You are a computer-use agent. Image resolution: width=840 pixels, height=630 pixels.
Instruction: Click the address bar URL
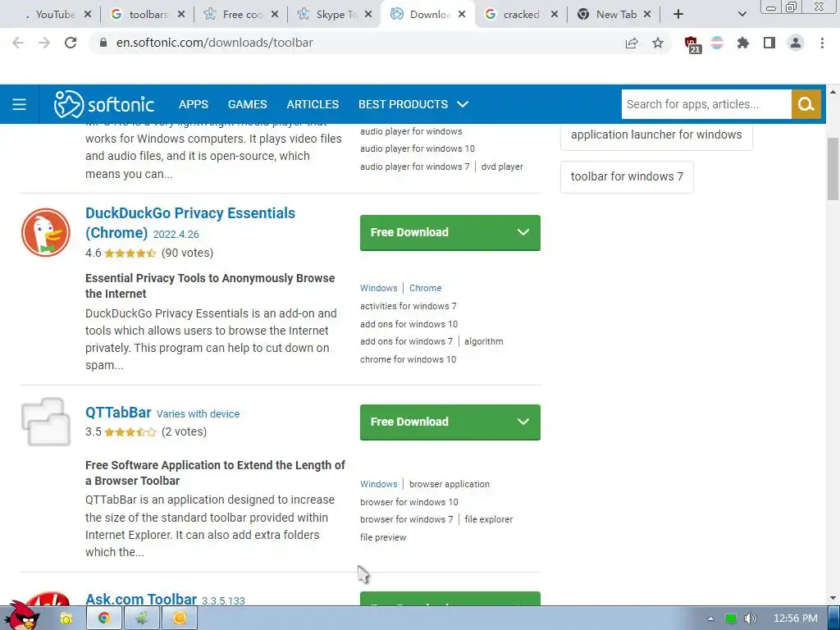[x=214, y=43]
